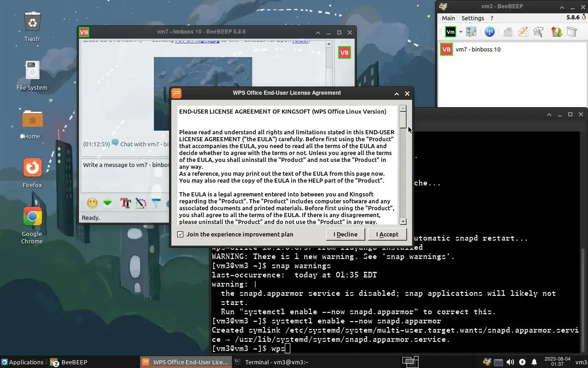
Task: Click the shared box icon in BeeBEEP toolbar
Action: click(571, 32)
